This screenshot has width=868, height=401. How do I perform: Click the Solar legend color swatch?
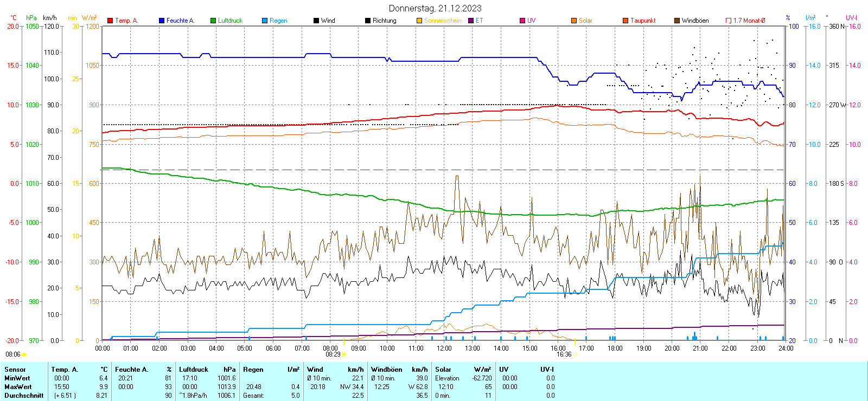tap(574, 21)
